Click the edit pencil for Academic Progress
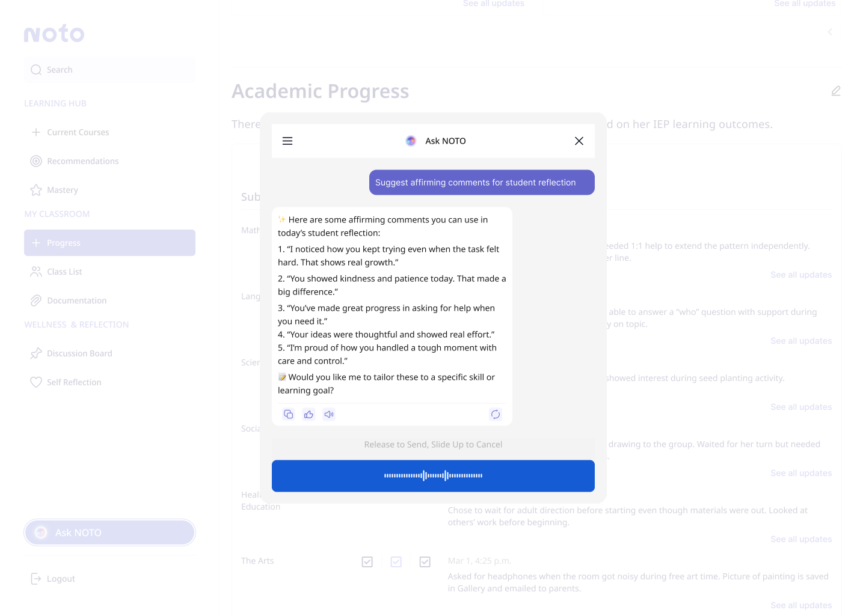The image size is (866, 616). point(835,91)
